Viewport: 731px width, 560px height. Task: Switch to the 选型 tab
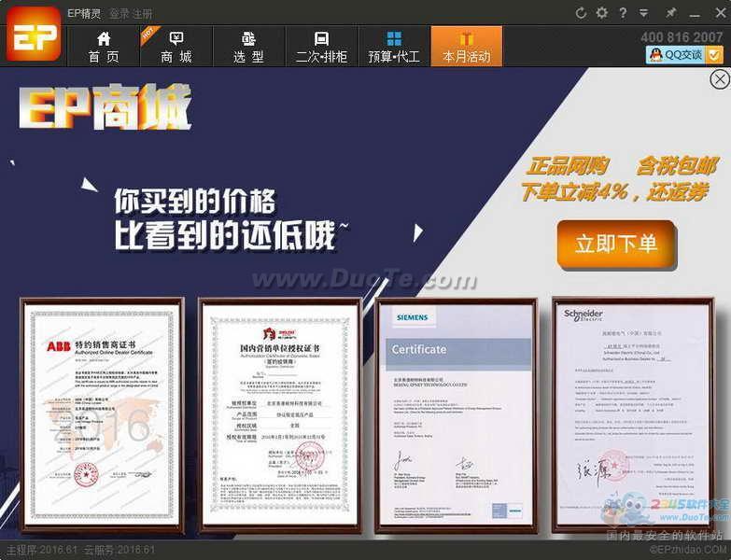click(x=248, y=47)
